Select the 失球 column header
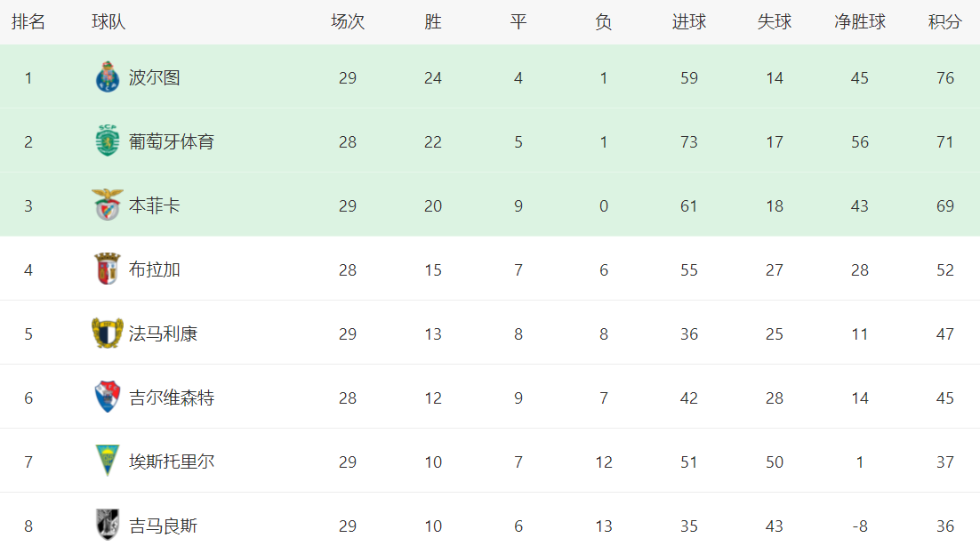Viewport: 980px width, 554px height. [x=775, y=22]
